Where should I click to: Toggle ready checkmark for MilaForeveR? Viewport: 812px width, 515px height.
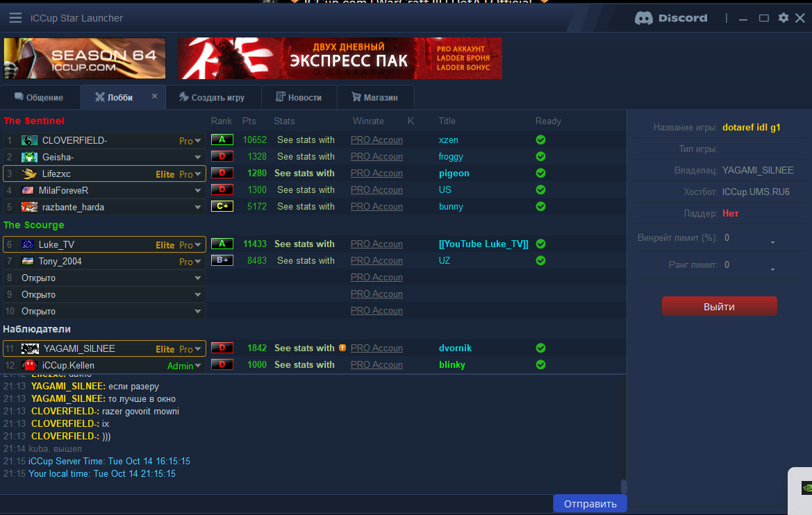pyautogui.click(x=540, y=189)
